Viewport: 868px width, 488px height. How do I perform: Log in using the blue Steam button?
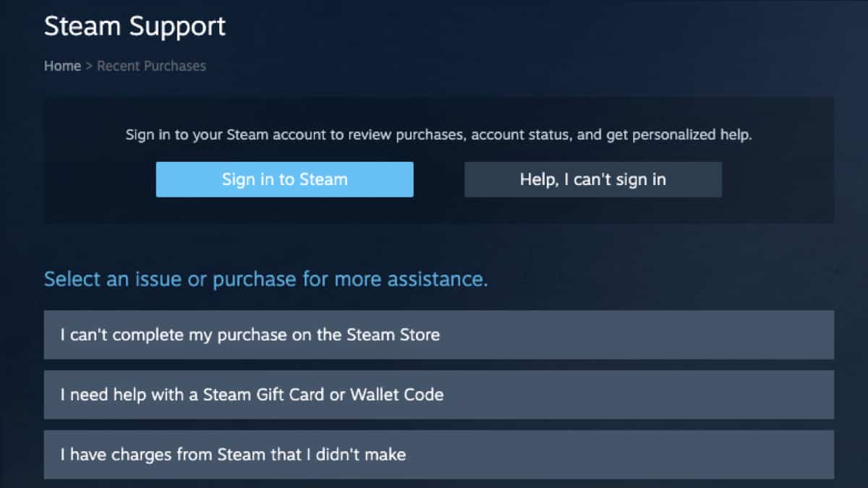284,179
